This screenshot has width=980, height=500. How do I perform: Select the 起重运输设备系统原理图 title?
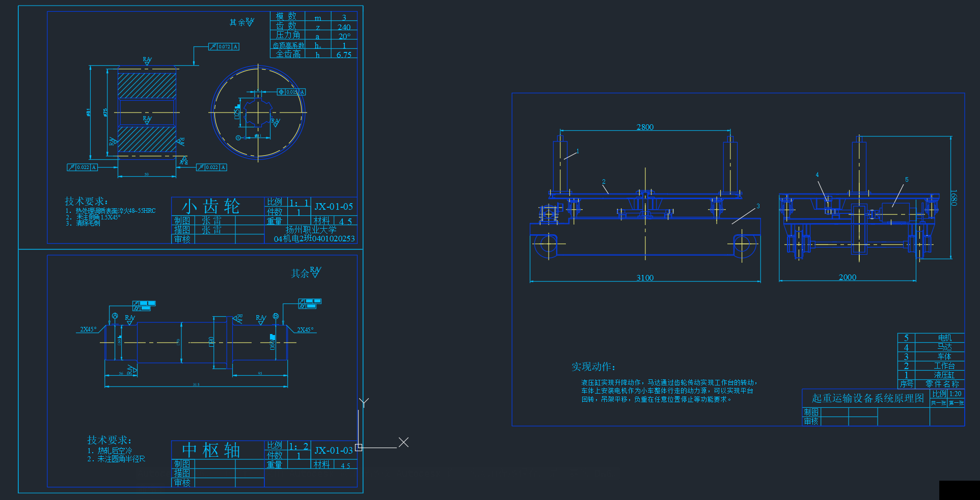[867, 398]
